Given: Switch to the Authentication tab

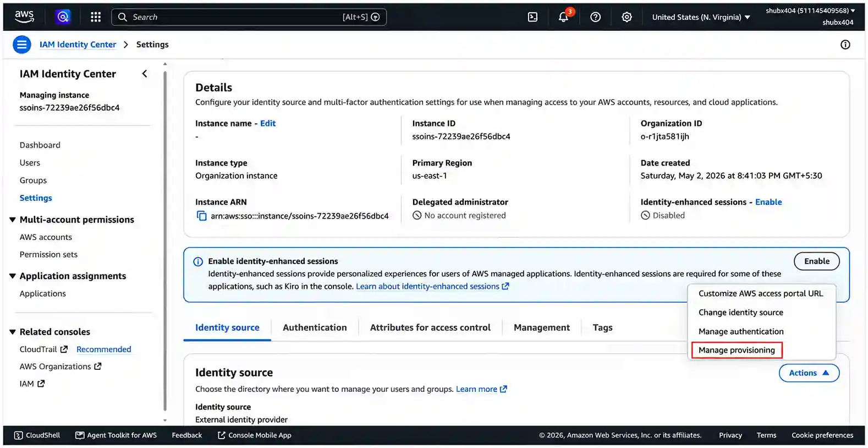Looking at the screenshot, I should (315, 327).
